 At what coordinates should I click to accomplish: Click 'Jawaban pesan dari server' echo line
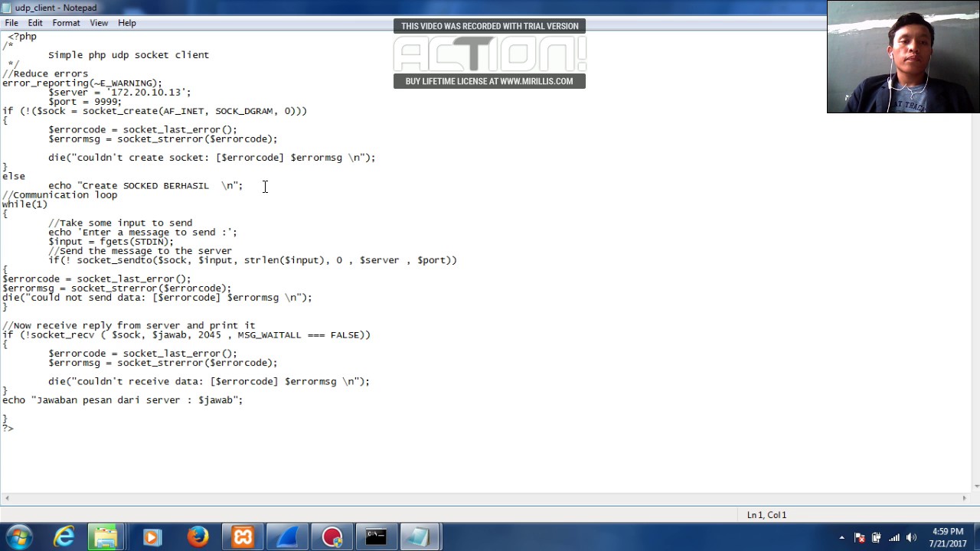pos(122,400)
